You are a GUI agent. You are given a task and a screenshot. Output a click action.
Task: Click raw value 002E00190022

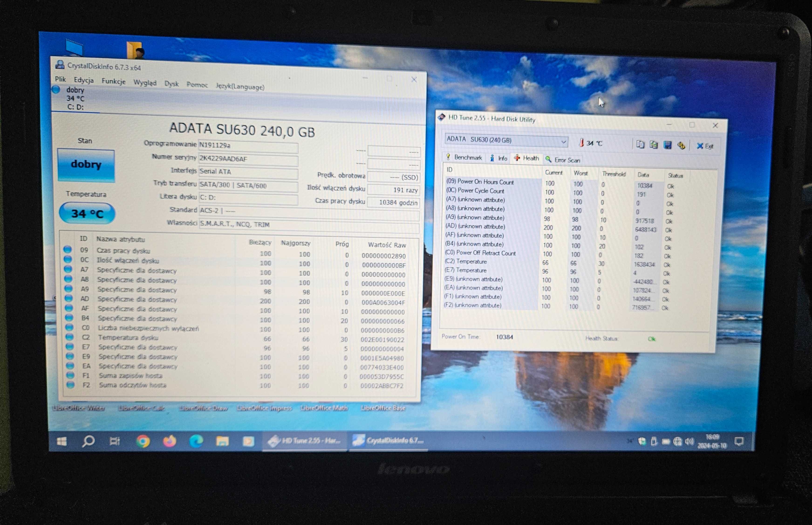pos(382,339)
